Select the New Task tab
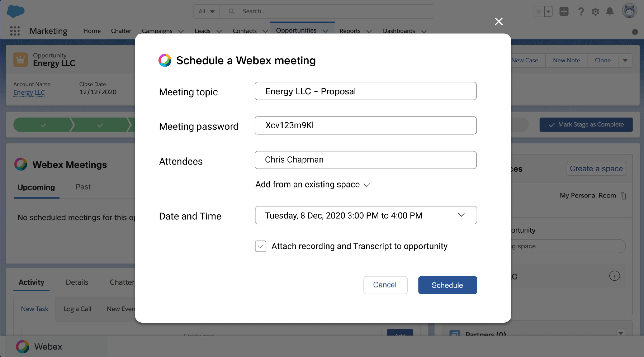This screenshot has height=357, width=644. (34, 309)
